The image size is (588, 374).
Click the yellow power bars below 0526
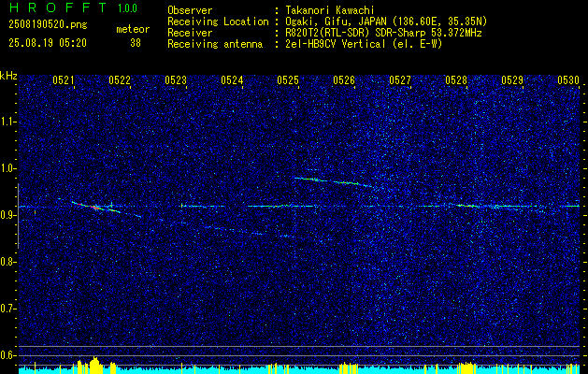[x=349, y=368]
